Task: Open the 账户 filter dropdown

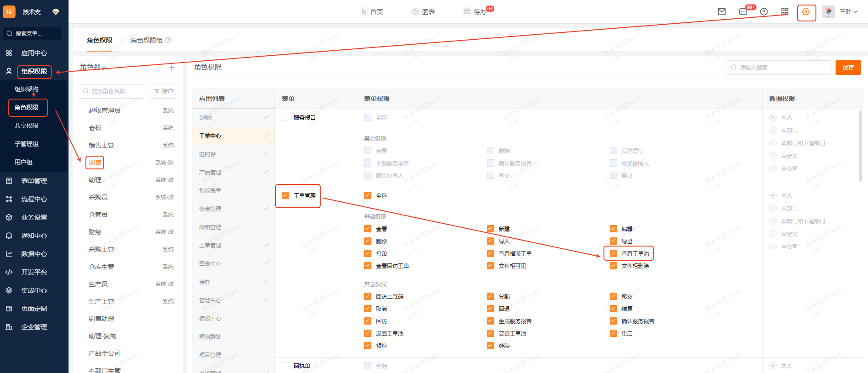Action: pyautogui.click(x=164, y=91)
